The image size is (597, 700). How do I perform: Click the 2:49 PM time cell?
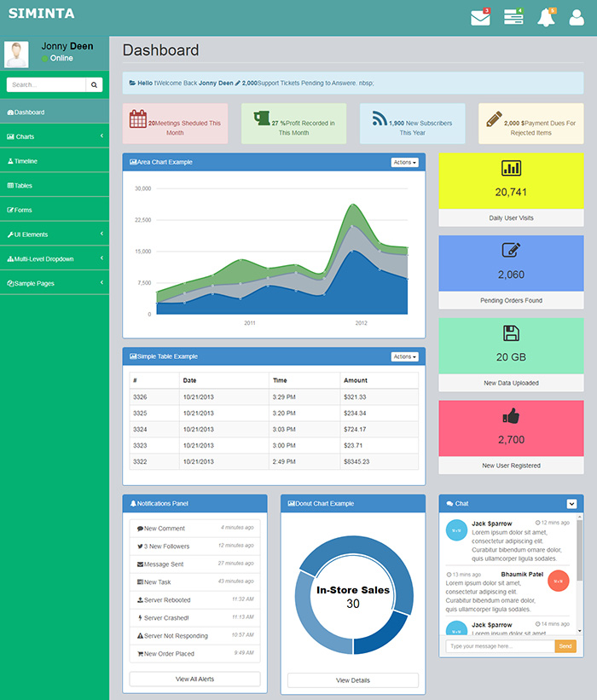[x=304, y=461]
